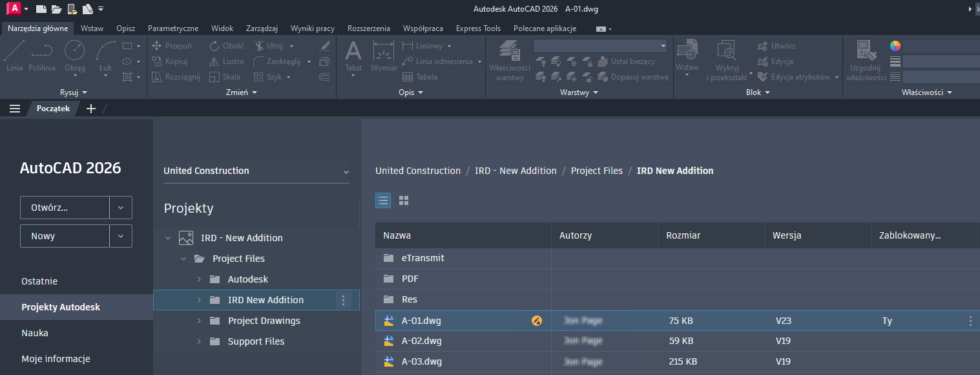The width and height of the screenshot is (980, 375).
Task: Open dropdown arrow next to Nowy
Action: (x=121, y=236)
